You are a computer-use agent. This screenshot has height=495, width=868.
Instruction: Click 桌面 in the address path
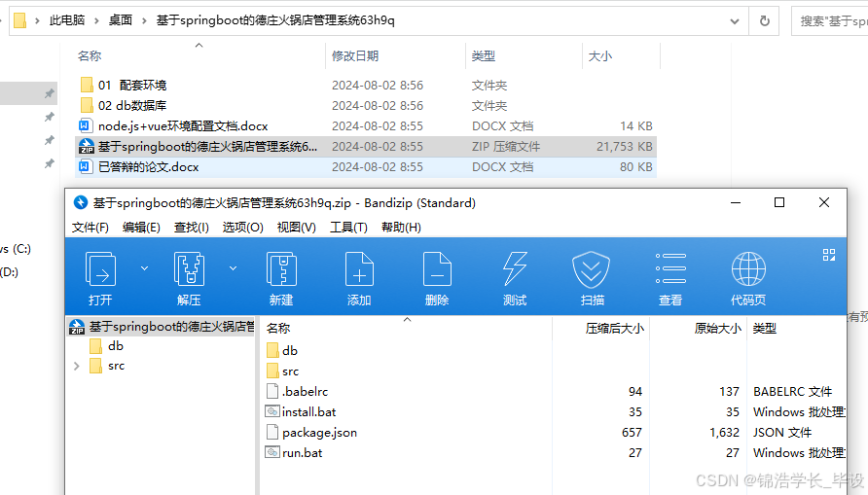click(x=120, y=20)
